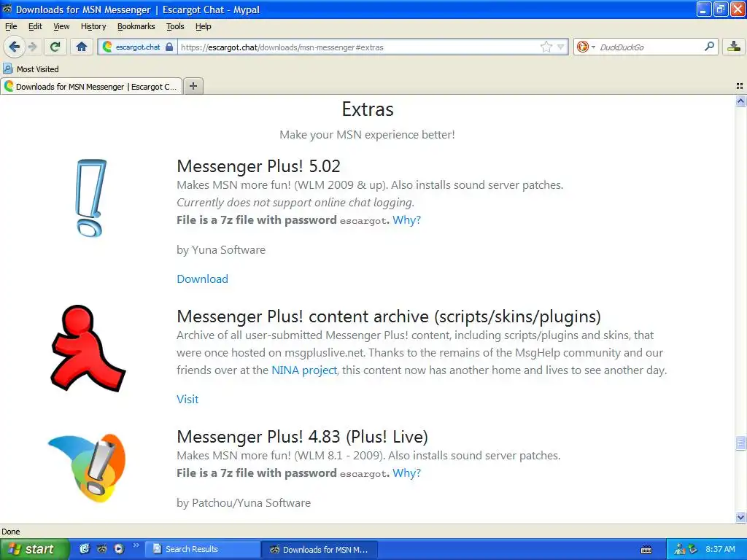Click the escargot.chat site identity badge
Image resolution: width=747 pixels, height=560 pixels.
(138, 47)
